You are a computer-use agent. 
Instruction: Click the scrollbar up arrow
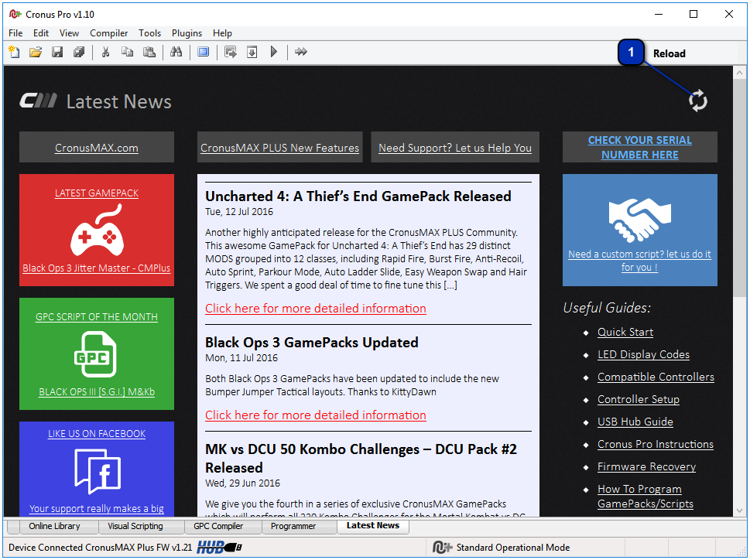(739, 73)
